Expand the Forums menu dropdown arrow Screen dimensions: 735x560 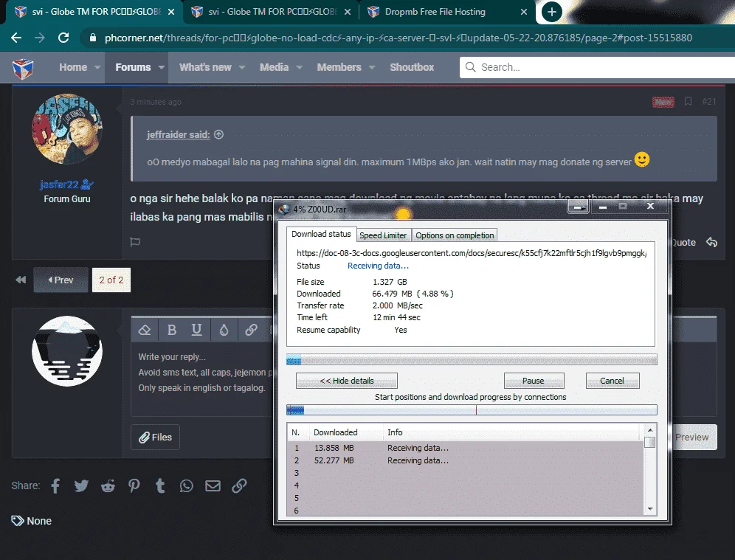[162, 67]
